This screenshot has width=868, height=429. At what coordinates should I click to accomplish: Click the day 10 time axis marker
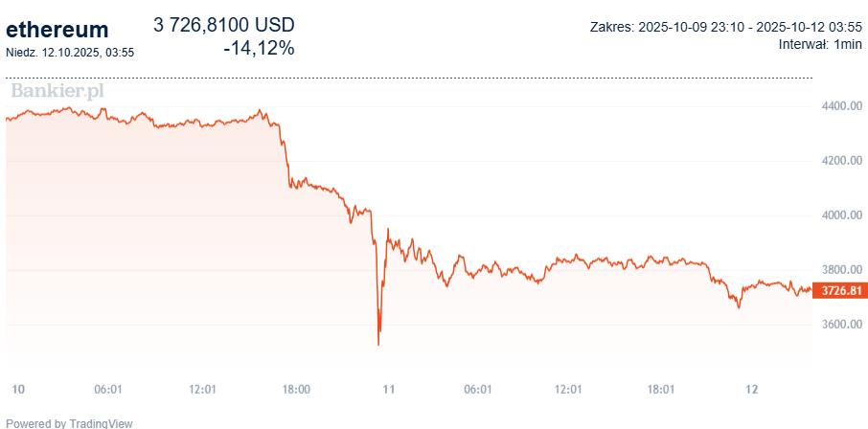point(16,390)
